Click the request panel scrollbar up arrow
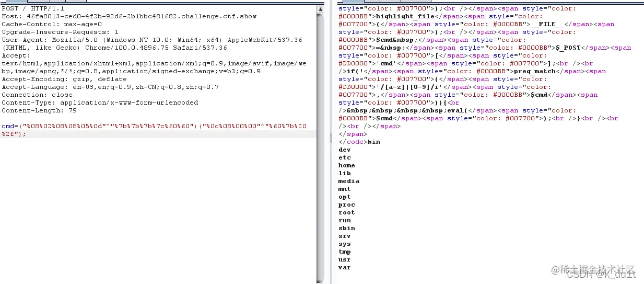644x284 pixels. pyautogui.click(x=320, y=9)
